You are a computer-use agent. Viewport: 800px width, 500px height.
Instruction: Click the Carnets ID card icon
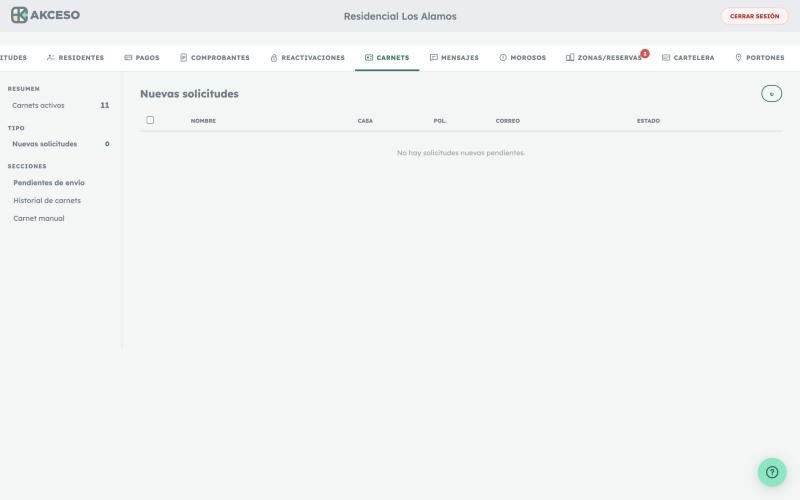(369, 58)
